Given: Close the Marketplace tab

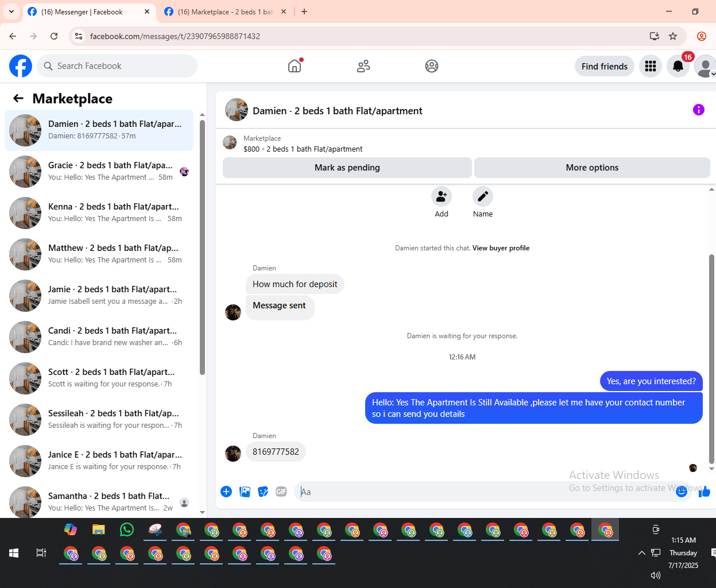Looking at the screenshot, I should [x=284, y=11].
